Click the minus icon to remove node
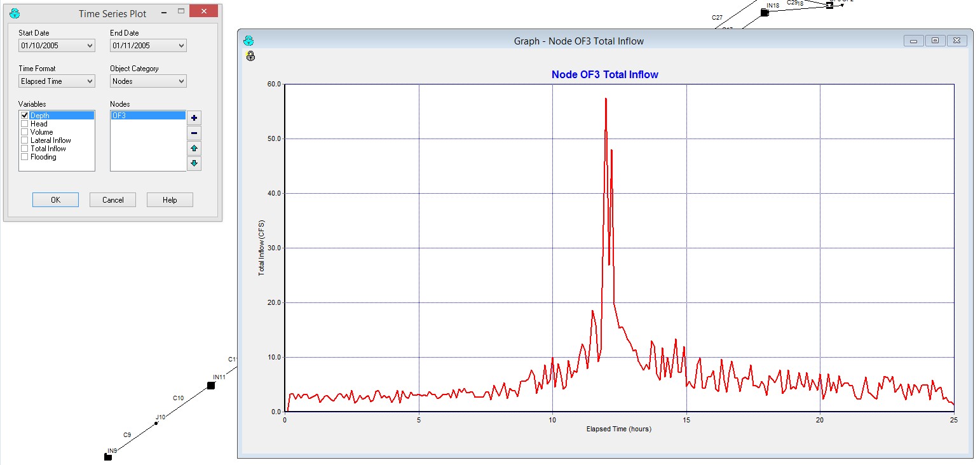The image size is (980, 465). coord(194,133)
